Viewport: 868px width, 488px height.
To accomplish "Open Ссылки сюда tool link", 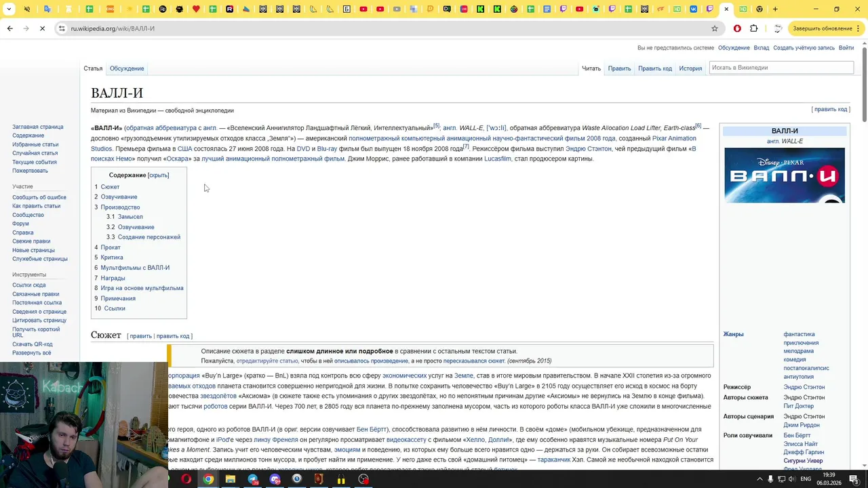I will tap(29, 285).
